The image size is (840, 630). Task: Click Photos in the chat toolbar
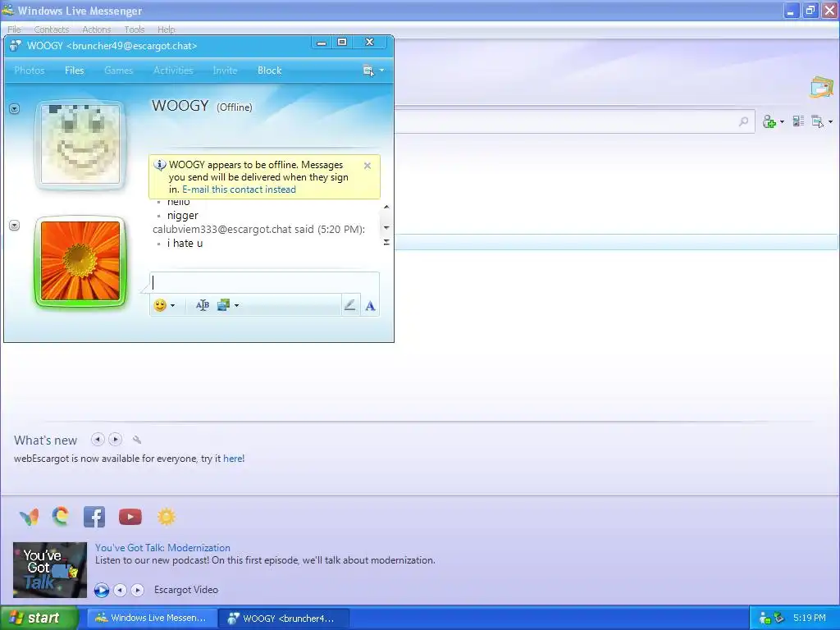(x=30, y=71)
